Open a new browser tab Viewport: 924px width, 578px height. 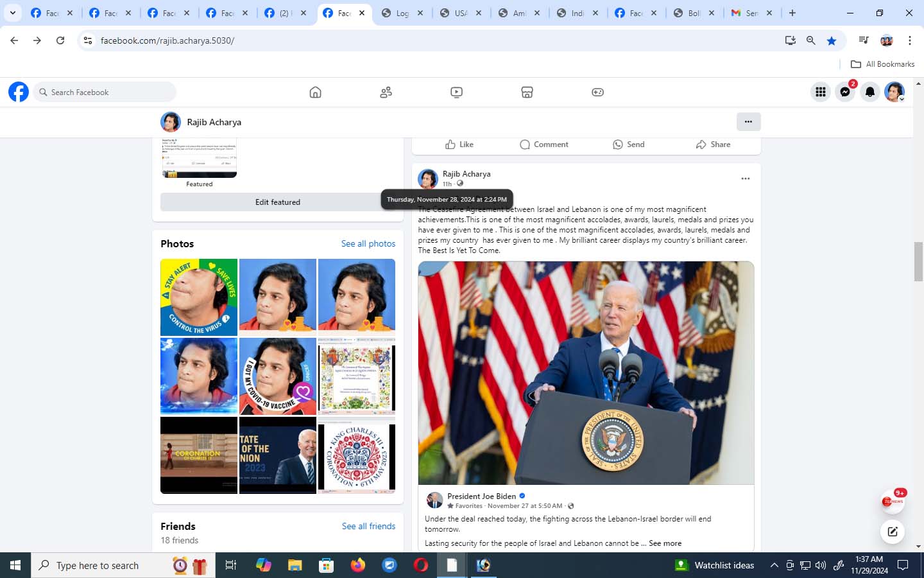[792, 13]
